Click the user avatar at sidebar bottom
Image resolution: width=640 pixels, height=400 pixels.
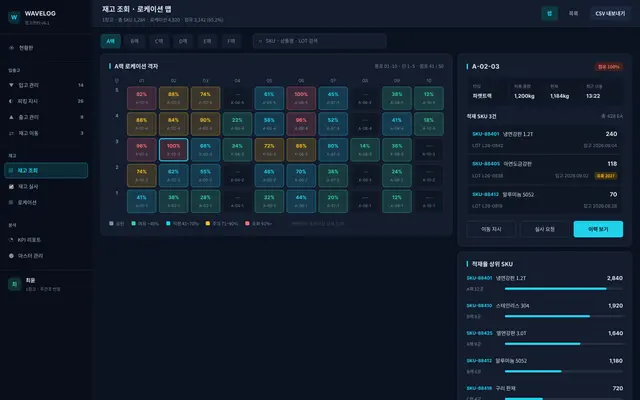click(x=14, y=284)
